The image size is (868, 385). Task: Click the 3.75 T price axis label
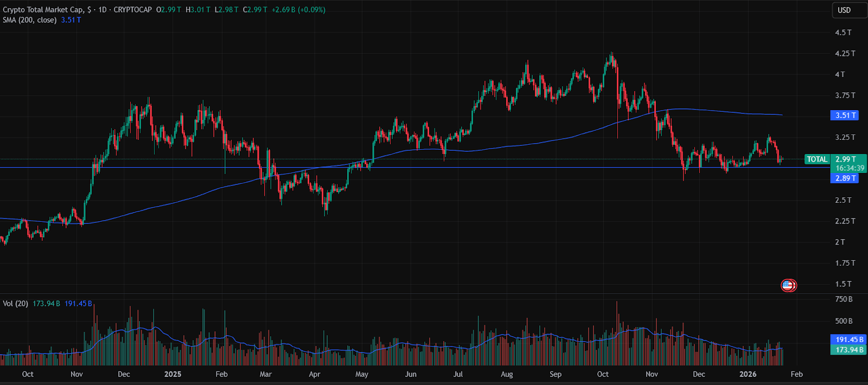coord(845,95)
